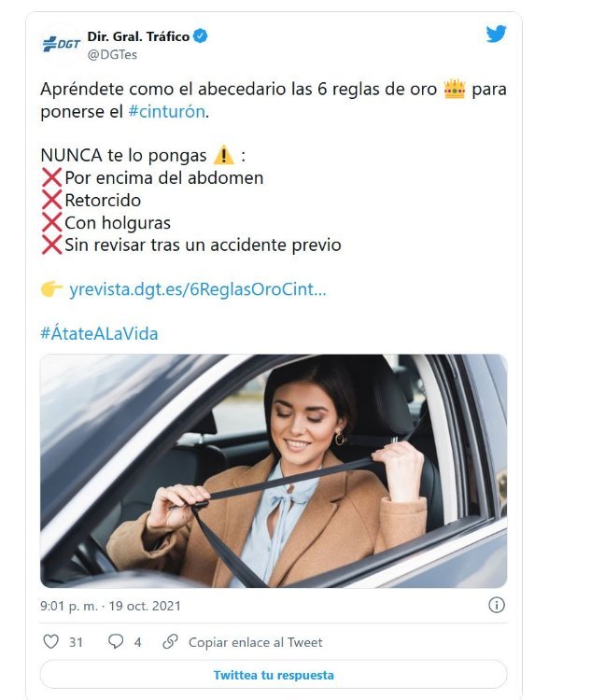Click the Twitter bird logo
The height and width of the screenshot is (700, 605).
coord(496,34)
